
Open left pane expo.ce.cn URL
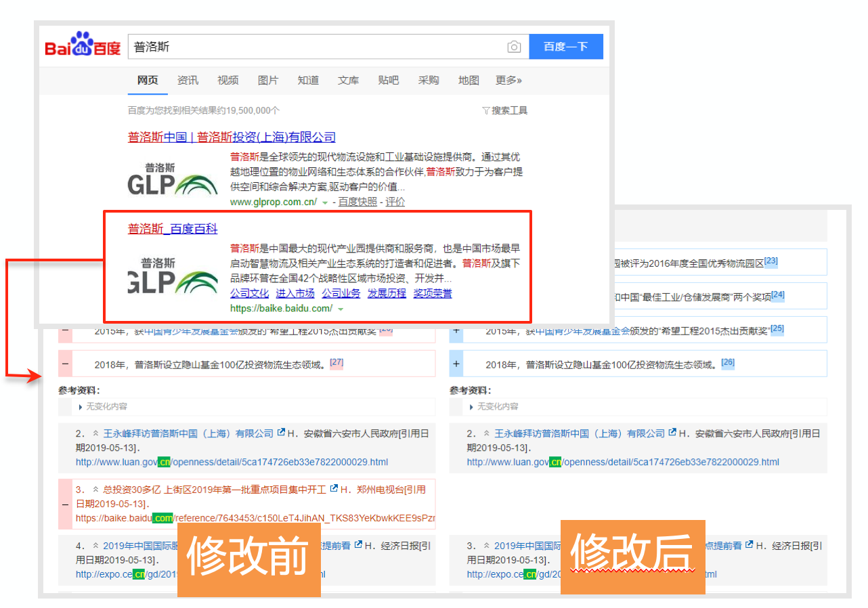(x=200, y=575)
